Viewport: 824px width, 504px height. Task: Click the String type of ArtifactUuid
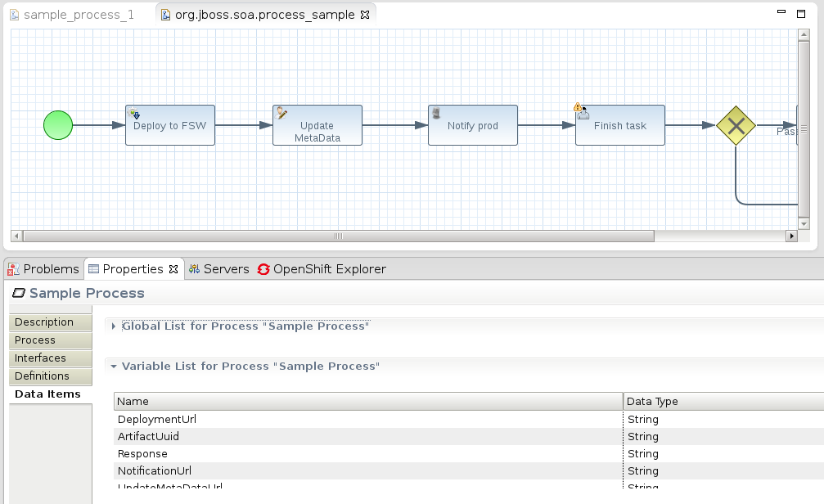point(642,437)
